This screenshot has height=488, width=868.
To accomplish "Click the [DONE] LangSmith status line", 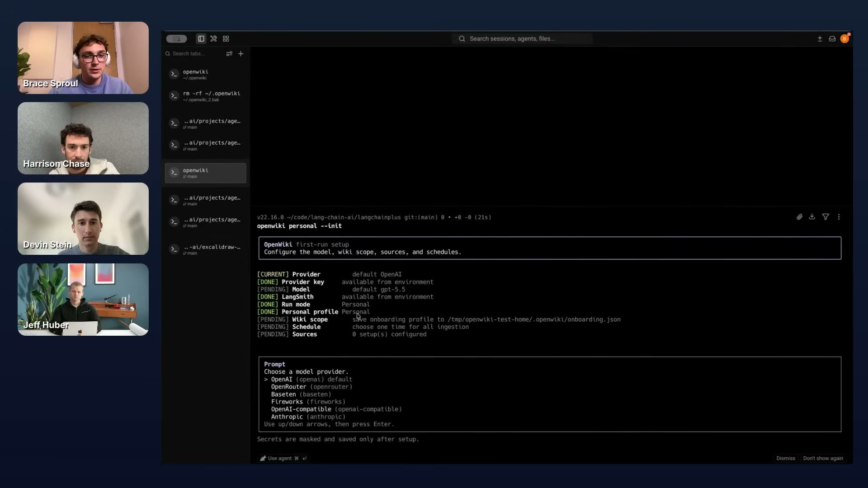I will pyautogui.click(x=345, y=297).
